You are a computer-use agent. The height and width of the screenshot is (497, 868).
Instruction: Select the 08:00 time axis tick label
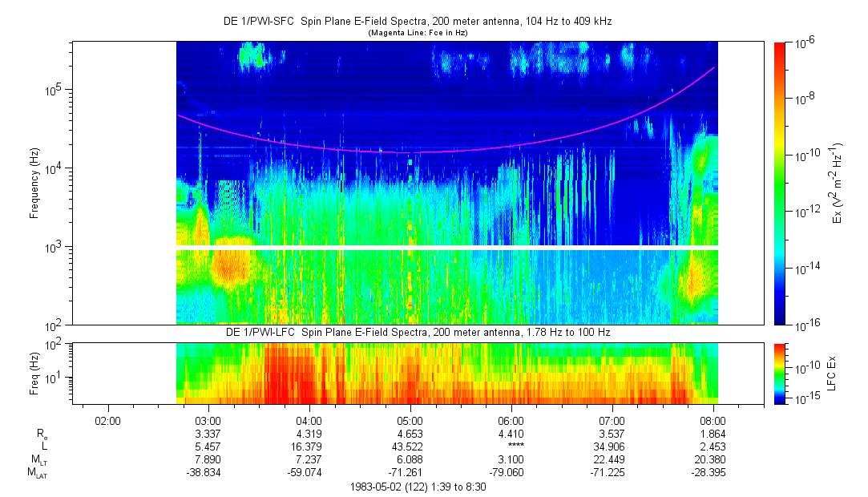[713, 420]
